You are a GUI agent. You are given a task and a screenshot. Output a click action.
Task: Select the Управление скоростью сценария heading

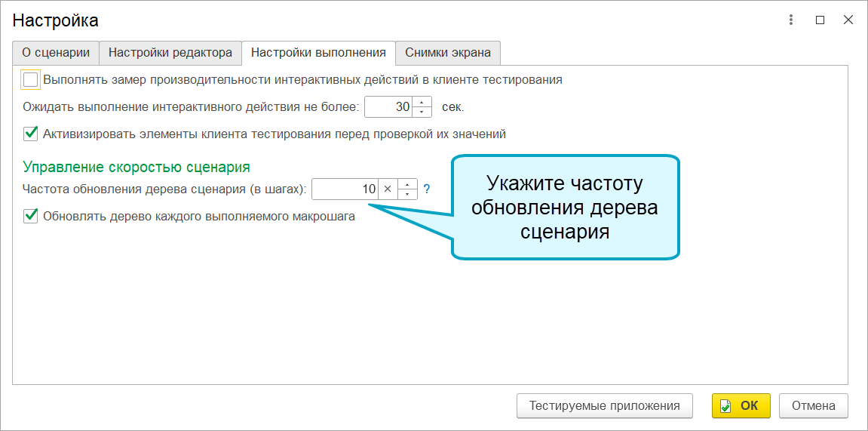[136, 166]
